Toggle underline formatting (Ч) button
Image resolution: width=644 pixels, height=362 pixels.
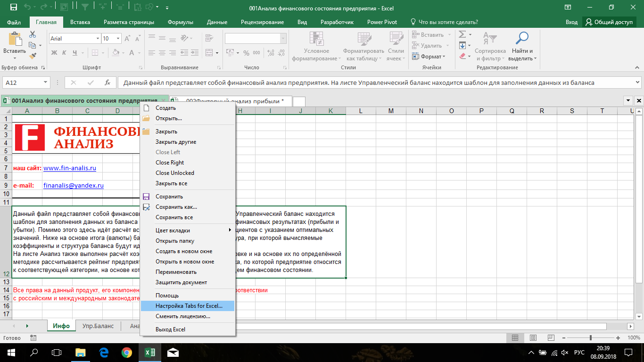point(74,52)
